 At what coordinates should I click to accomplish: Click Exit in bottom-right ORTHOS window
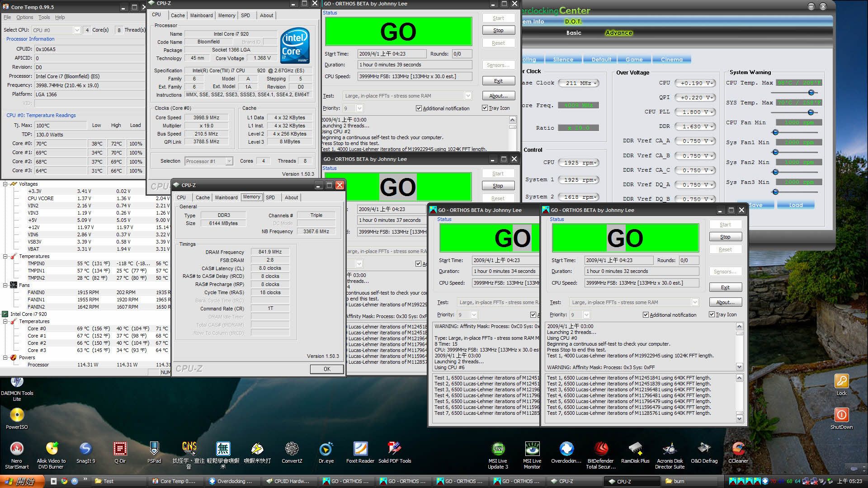[725, 287]
